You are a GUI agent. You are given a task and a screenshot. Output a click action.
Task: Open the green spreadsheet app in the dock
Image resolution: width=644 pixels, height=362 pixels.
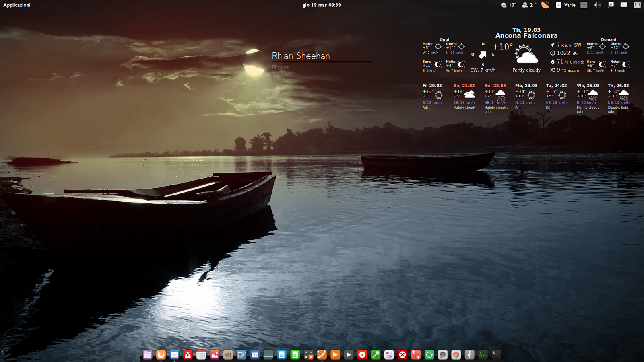(x=295, y=354)
